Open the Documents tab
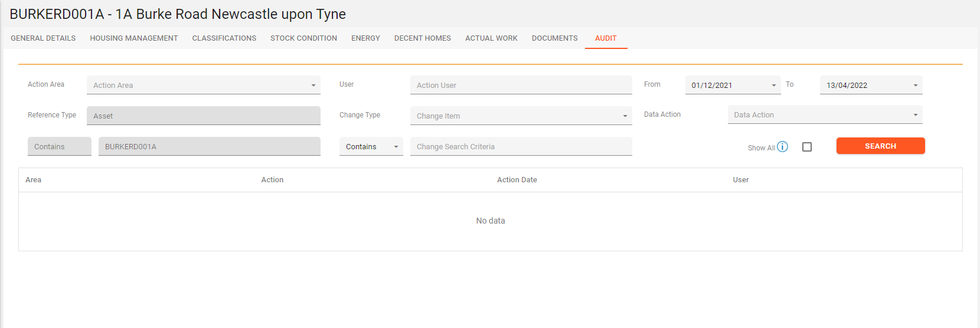The height and width of the screenshot is (328, 980). [554, 38]
